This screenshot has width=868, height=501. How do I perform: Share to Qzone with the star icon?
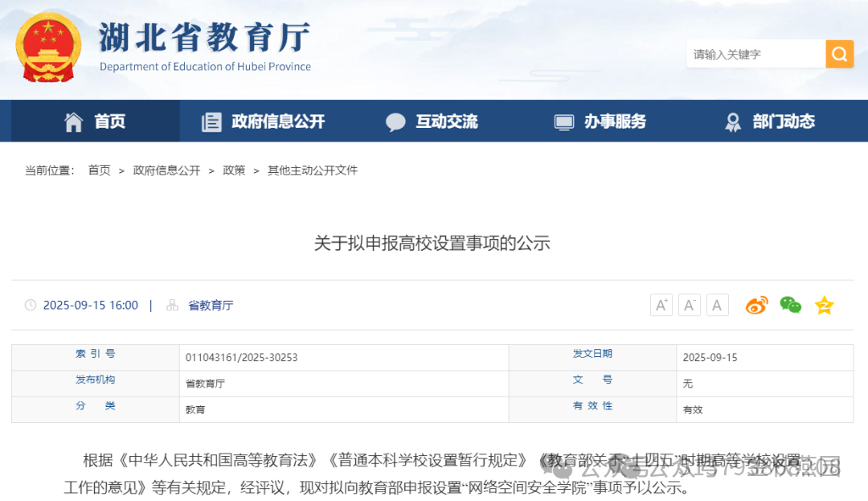coord(825,305)
